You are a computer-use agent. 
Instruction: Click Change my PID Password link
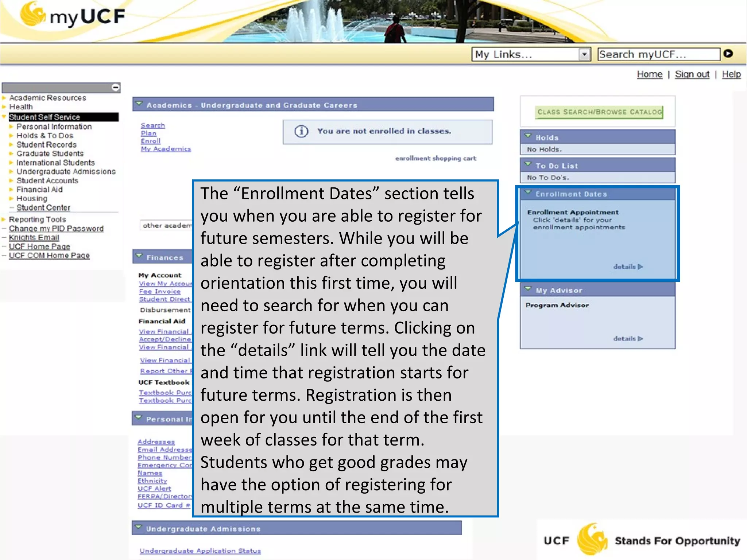pos(56,229)
